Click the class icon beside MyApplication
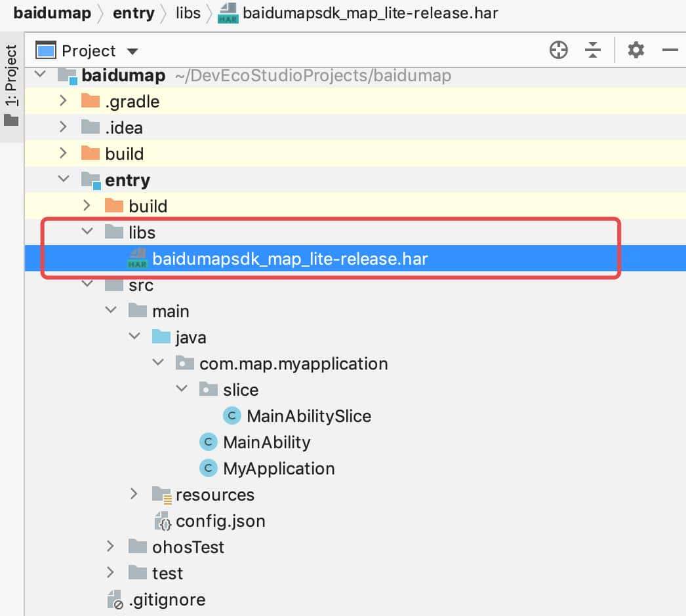This screenshot has height=616, width=686. click(x=209, y=469)
